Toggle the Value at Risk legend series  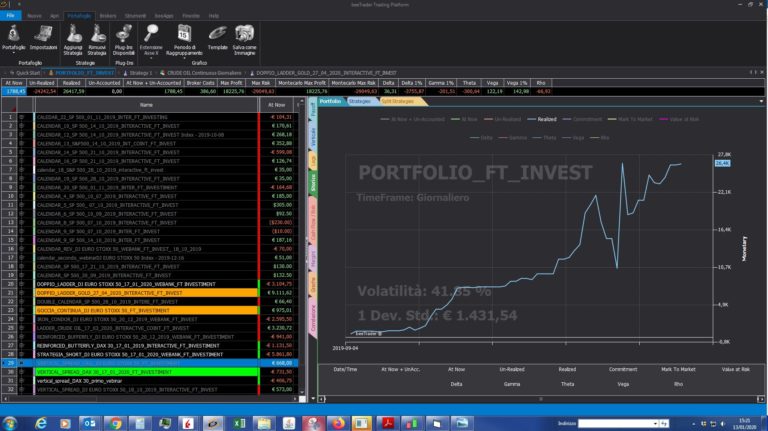click(679, 119)
